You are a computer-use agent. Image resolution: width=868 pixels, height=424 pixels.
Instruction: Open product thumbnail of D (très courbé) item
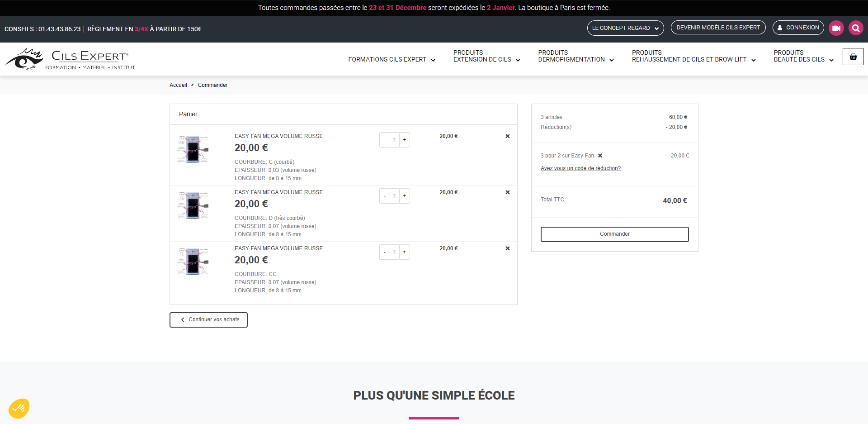(x=193, y=205)
